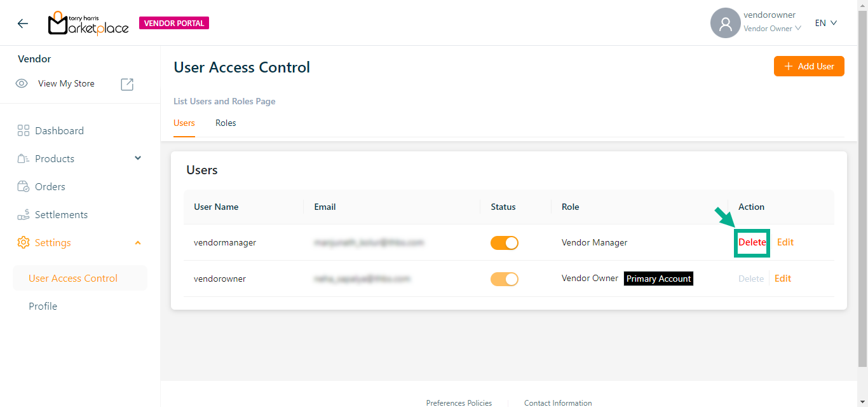The width and height of the screenshot is (868, 407).
Task: Open Settlements in sidebar
Action: pos(61,215)
